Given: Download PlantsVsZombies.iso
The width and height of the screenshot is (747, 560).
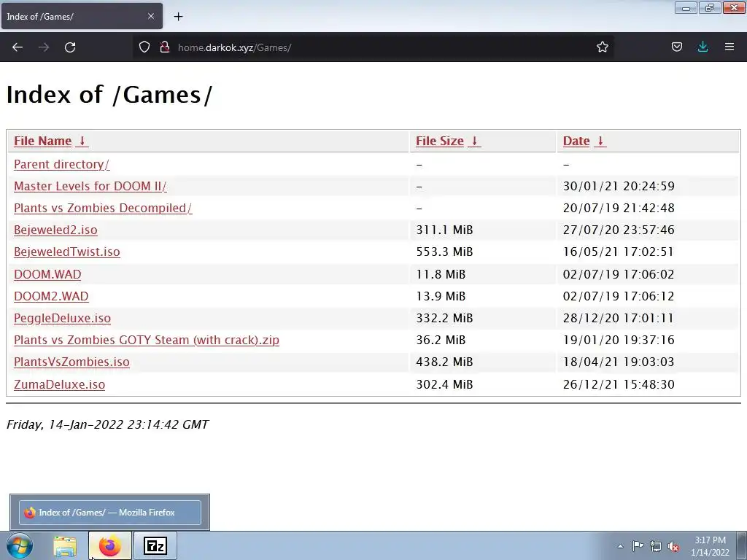Looking at the screenshot, I should click(x=71, y=362).
